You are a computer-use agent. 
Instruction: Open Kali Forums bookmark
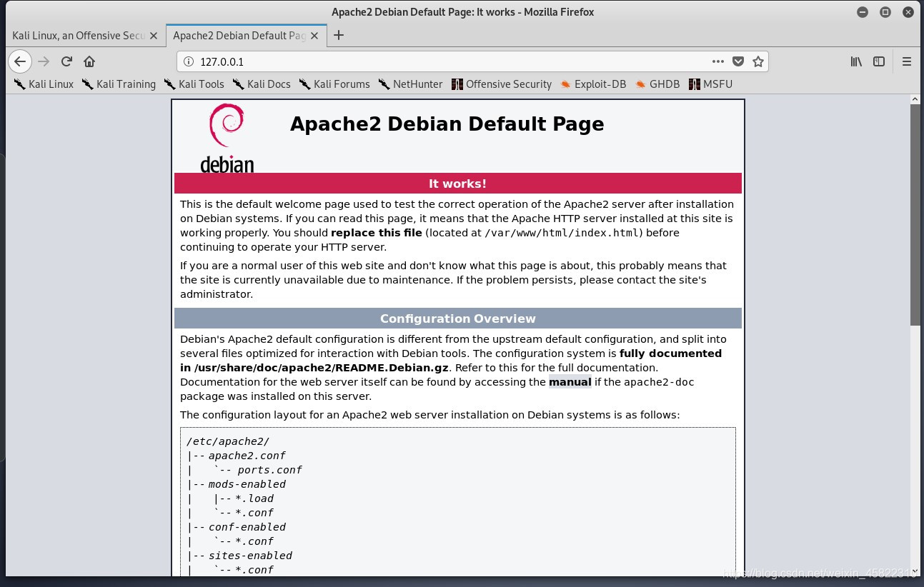click(334, 84)
